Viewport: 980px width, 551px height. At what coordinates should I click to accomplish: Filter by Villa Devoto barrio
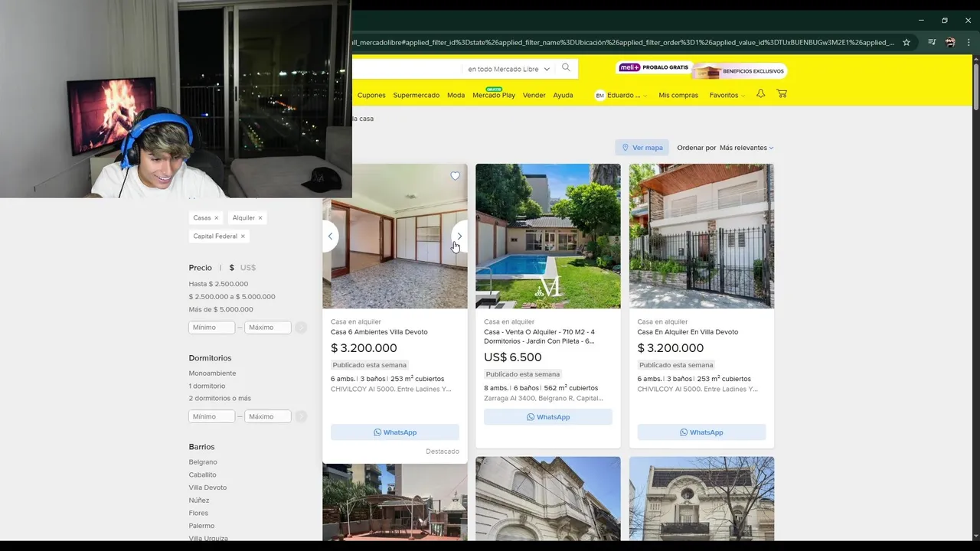pyautogui.click(x=207, y=487)
